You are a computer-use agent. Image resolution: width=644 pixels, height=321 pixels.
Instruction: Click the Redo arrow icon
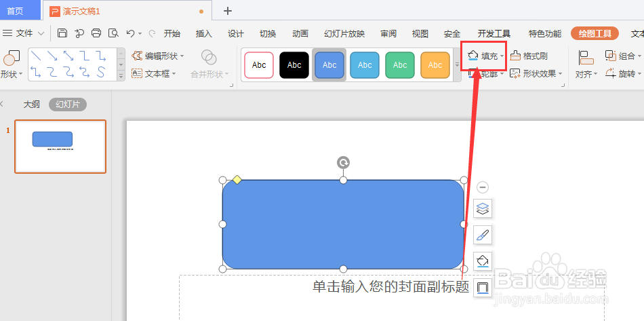tap(152, 33)
